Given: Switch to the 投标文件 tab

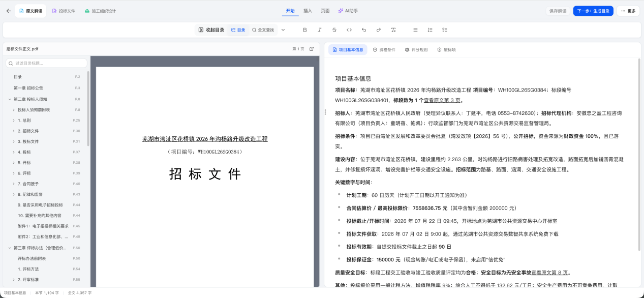Looking at the screenshot, I should 64,11.
